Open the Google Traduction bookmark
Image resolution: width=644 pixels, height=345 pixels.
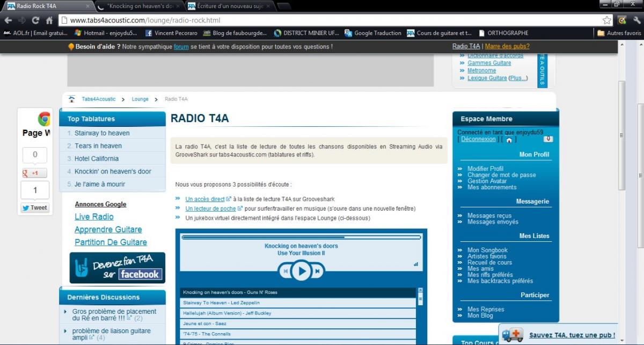(x=373, y=33)
